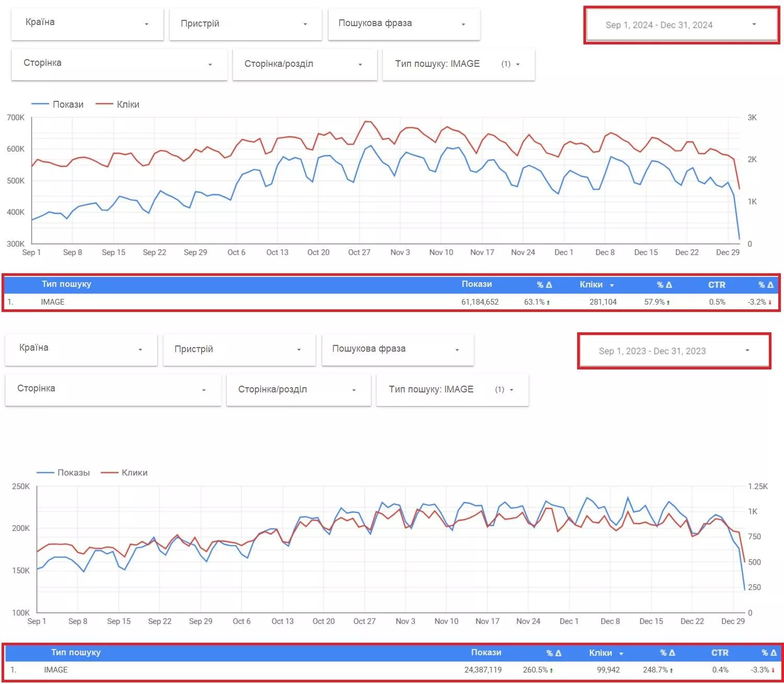The image size is (784, 684).
Task: Expand Сторінка/розділ filter in the 2024 report
Action: (x=305, y=64)
